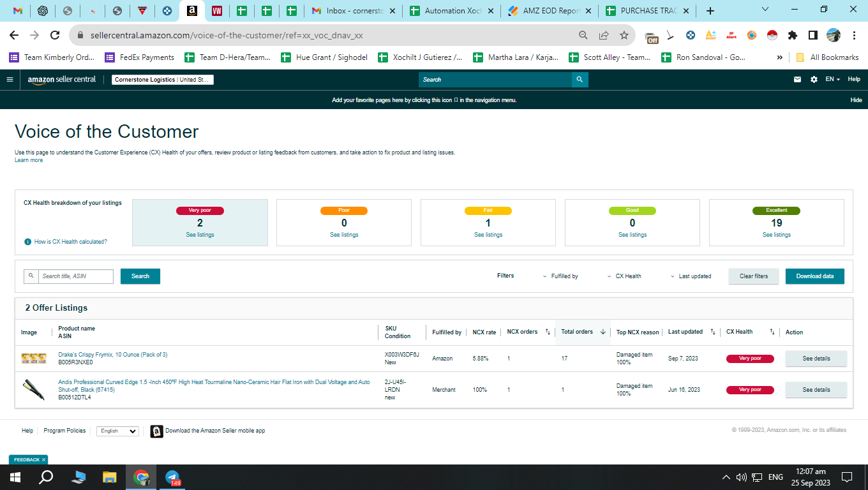Open the EN language dropdown in header
The height and width of the screenshot is (490, 868).
(832, 80)
